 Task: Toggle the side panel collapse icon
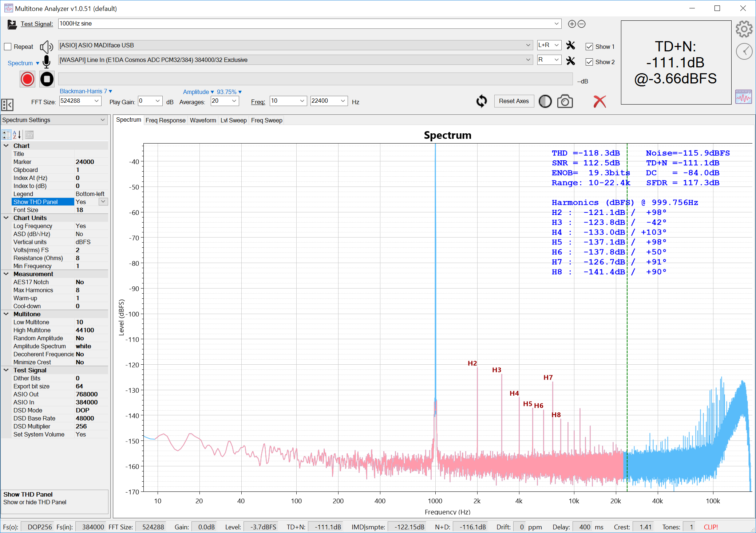[7, 105]
